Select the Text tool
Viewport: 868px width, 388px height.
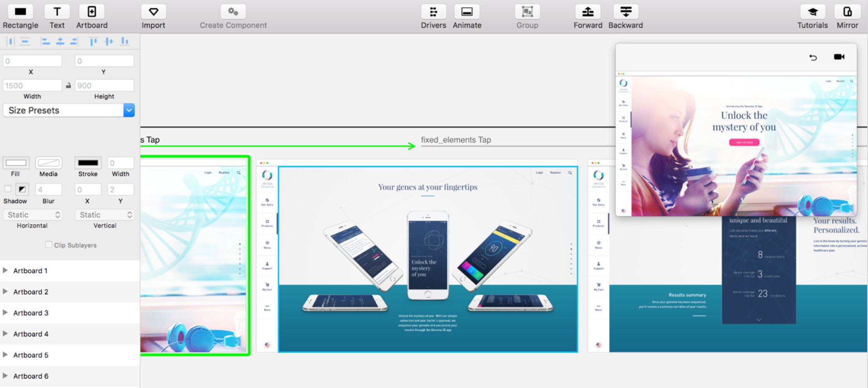click(57, 12)
